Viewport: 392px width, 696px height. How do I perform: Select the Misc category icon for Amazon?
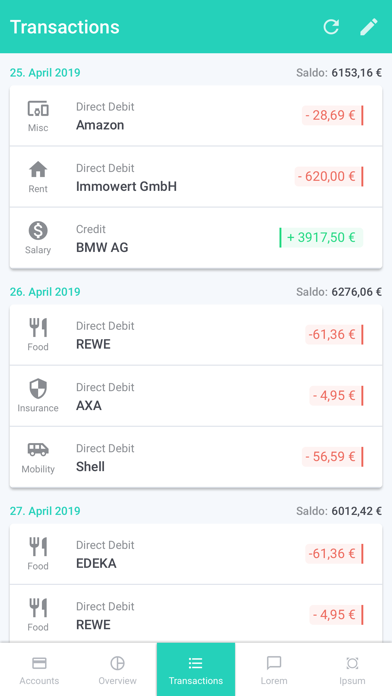(38, 109)
